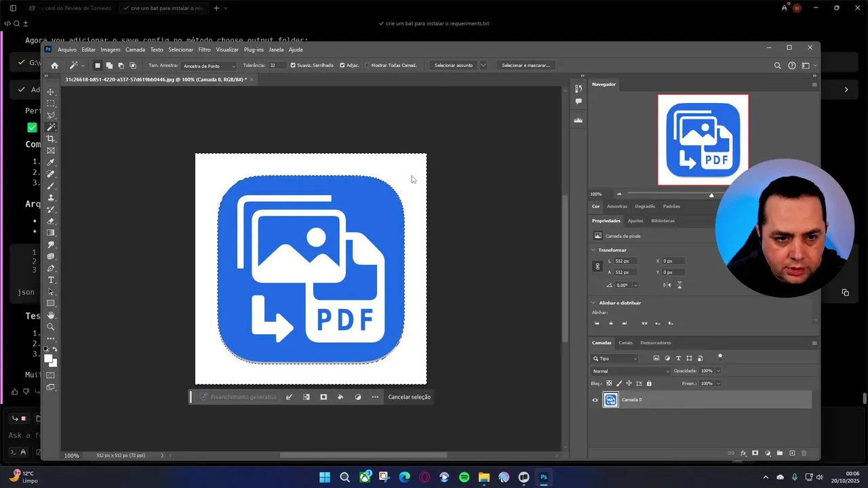
Task: Select the Spot Healing Brush tool
Action: pos(51,174)
